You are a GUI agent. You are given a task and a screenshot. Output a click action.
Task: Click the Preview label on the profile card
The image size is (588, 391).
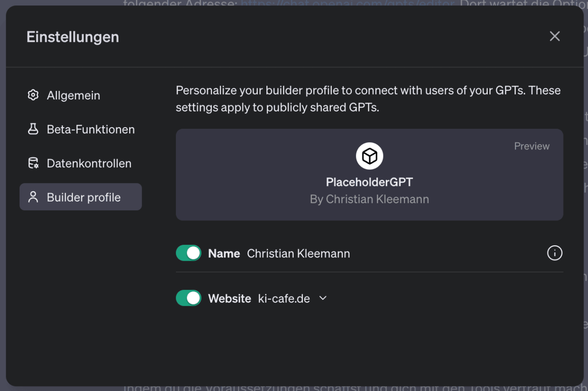531,146
